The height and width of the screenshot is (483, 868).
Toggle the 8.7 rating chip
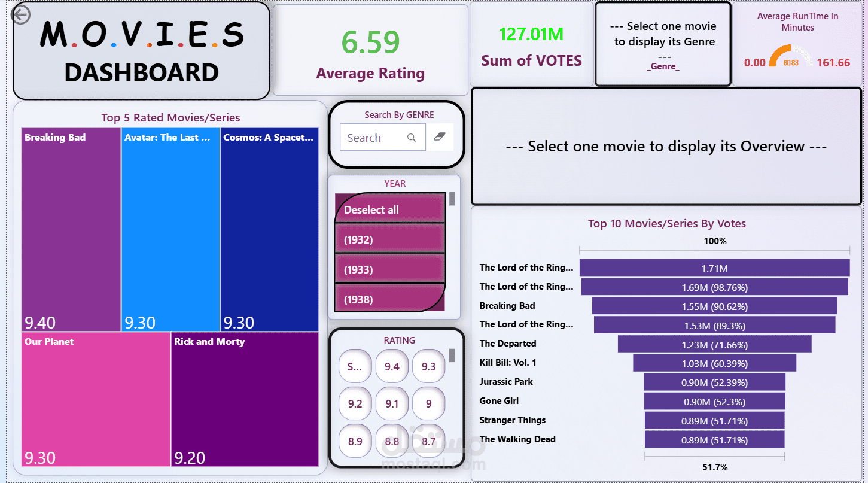point(429,441)
